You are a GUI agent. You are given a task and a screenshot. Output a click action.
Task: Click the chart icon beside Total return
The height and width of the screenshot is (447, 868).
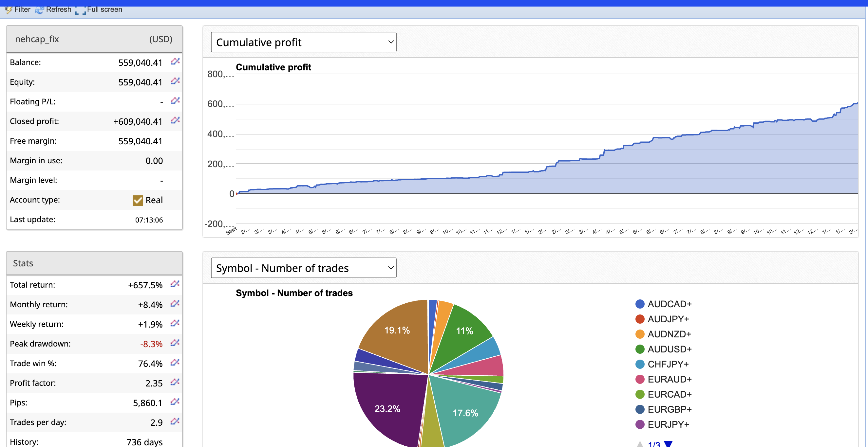(175, 284)
